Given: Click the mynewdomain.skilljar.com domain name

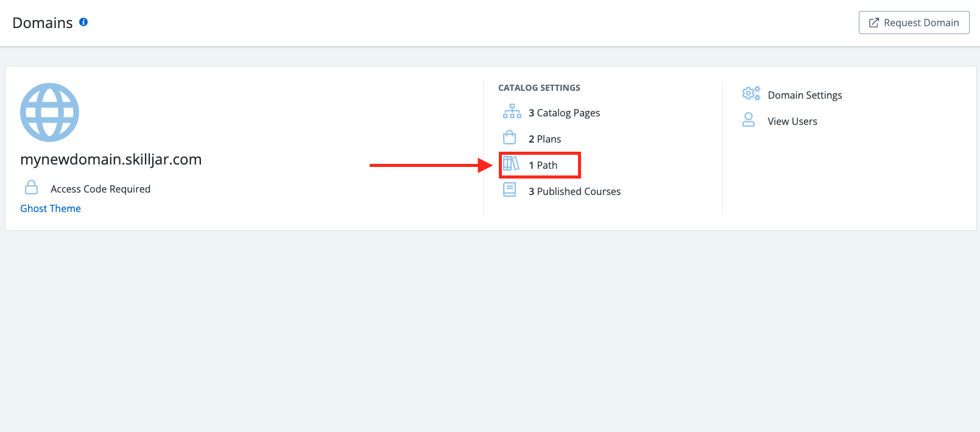Looking at the screenshot, I should 111,160.
